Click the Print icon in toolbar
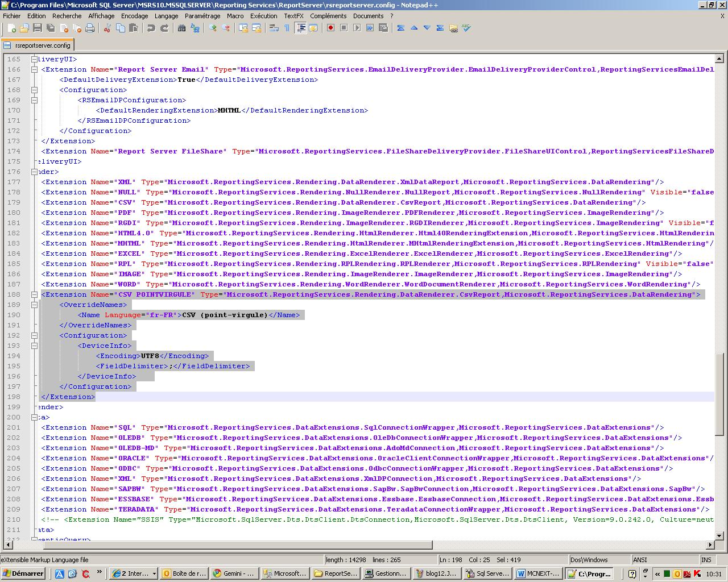The image size is (728, 582). click(90, 28)
